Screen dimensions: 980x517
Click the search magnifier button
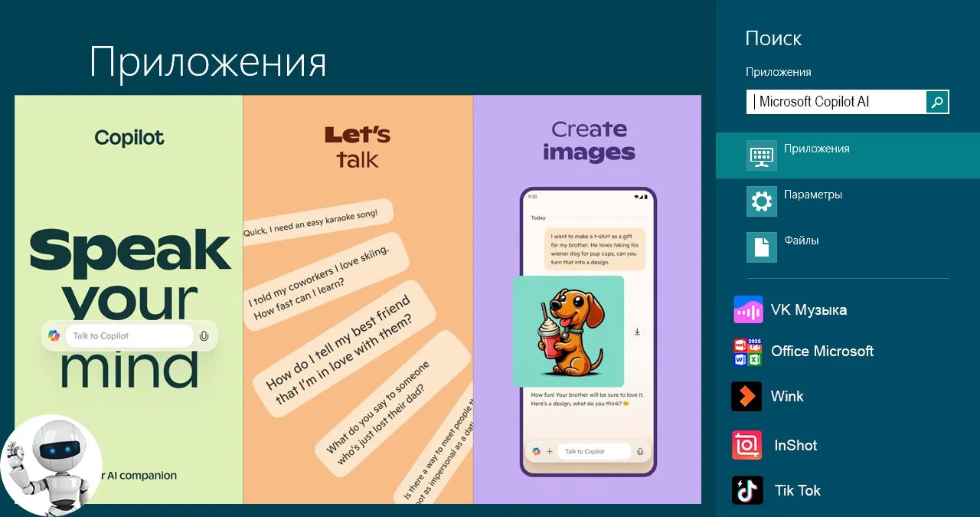pyautogui.click(x=937, y=102)
